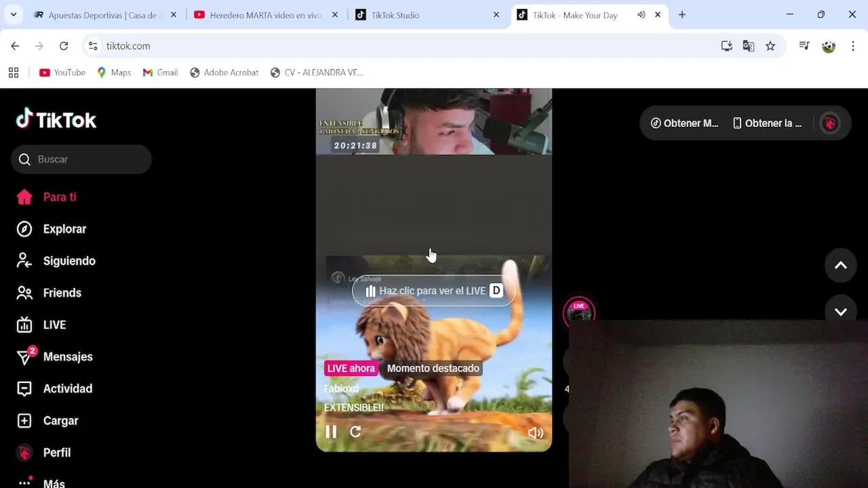Open the TikTok logo home link

(x=56, y=120)
